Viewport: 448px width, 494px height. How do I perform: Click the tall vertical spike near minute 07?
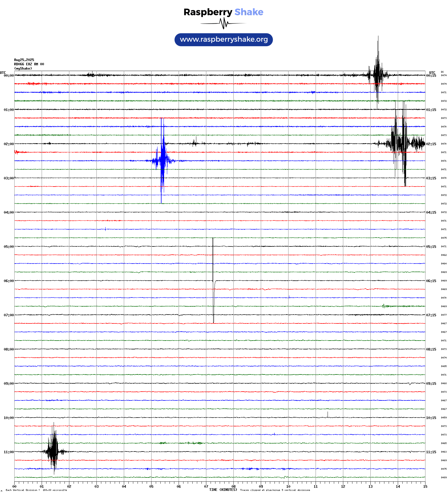click(213, 280)
